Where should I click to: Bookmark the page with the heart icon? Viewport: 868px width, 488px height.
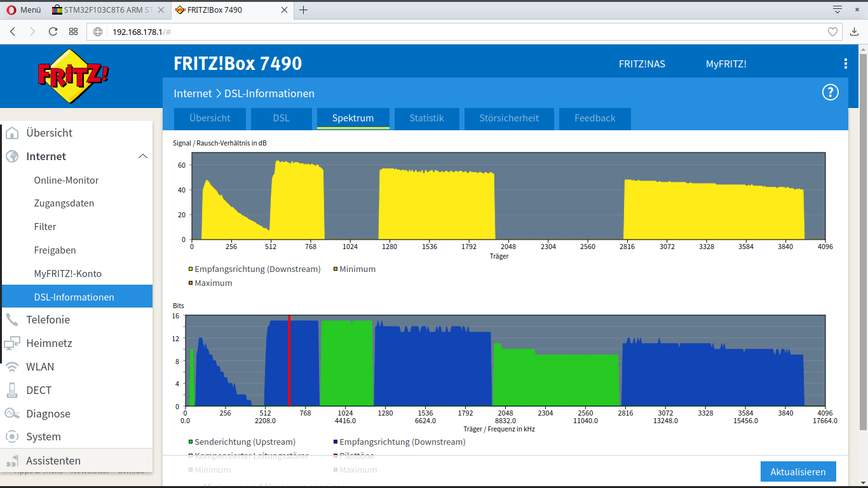[x=832, y=32]
